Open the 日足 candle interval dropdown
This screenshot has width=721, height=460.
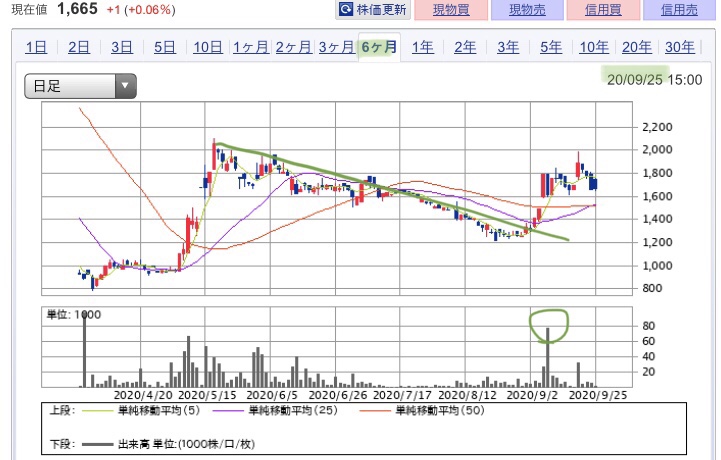(80, 86)
